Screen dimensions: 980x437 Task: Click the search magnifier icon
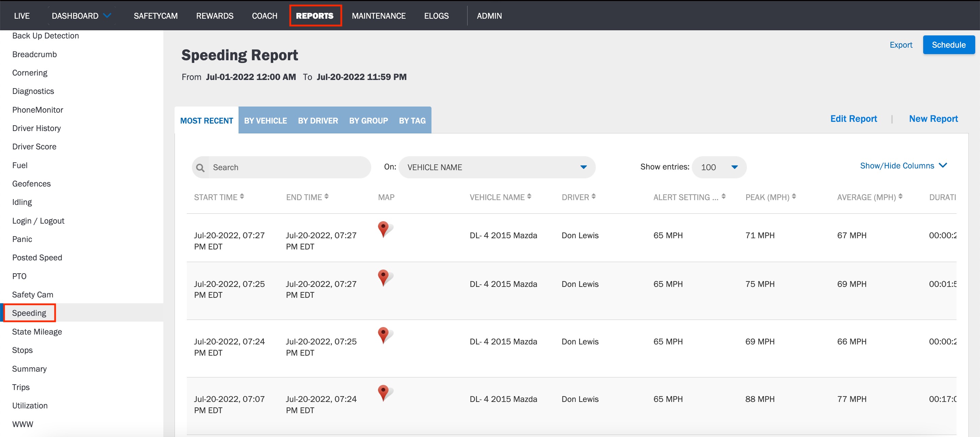pyautogui.click(x=200, y=167)
